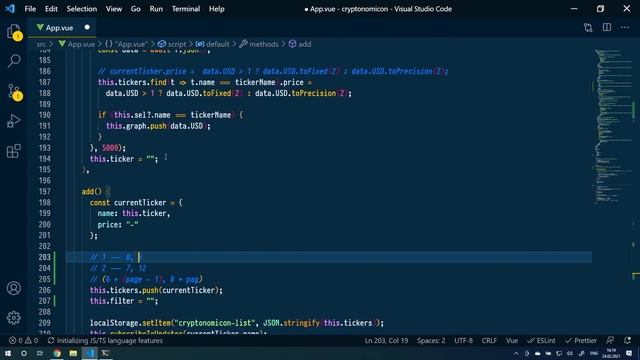Click the ESLint status item

(541, 340)
